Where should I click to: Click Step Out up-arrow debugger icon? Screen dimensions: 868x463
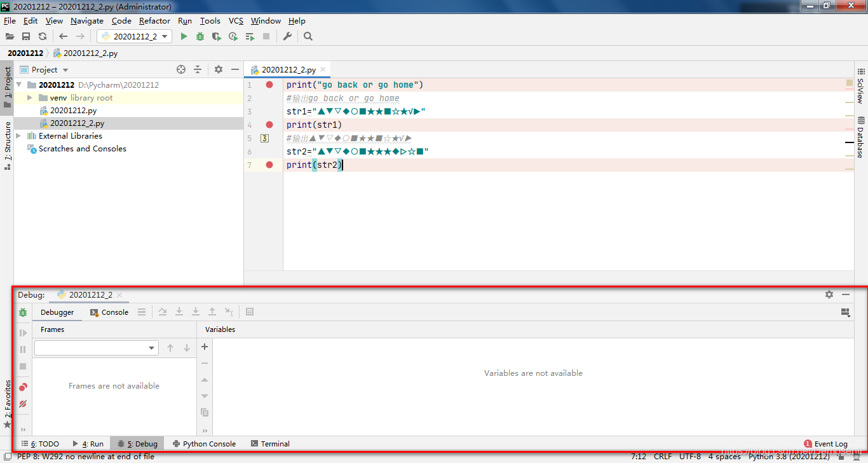point(212,312)
